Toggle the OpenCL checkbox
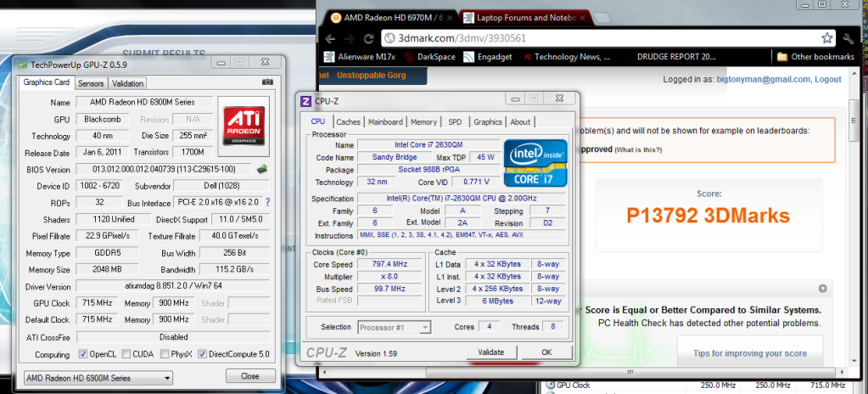This screenshot has height=394, width=868. click(x=83, y=354)
